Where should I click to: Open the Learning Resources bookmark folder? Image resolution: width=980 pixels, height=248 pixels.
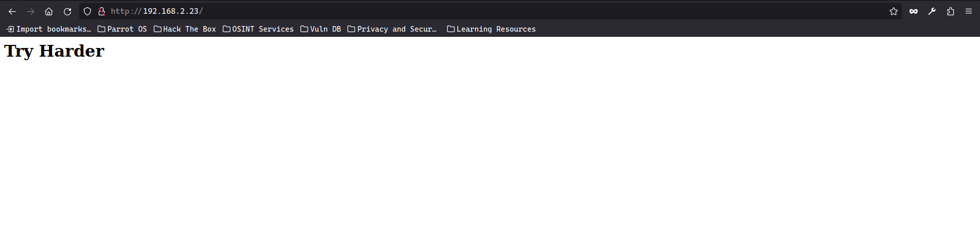click(x=491, y=29)
